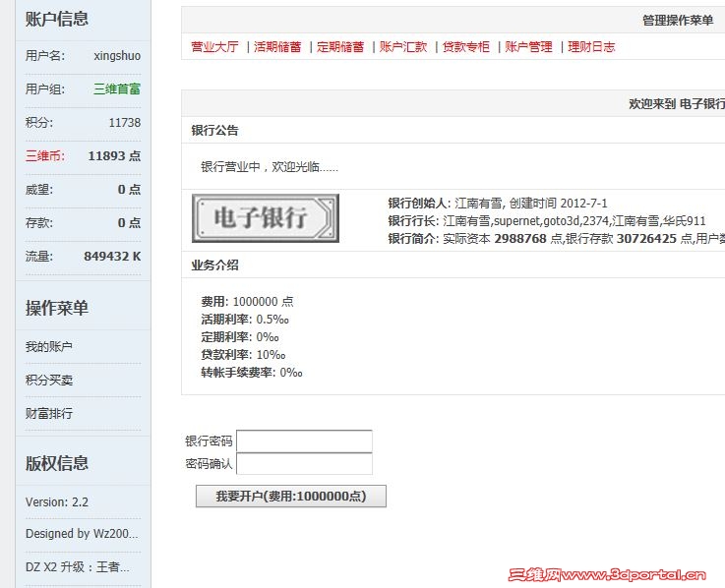This screenshot has width=725, height=588.
Task: Click the 三维币 label
Action: (x=45, y=155)
